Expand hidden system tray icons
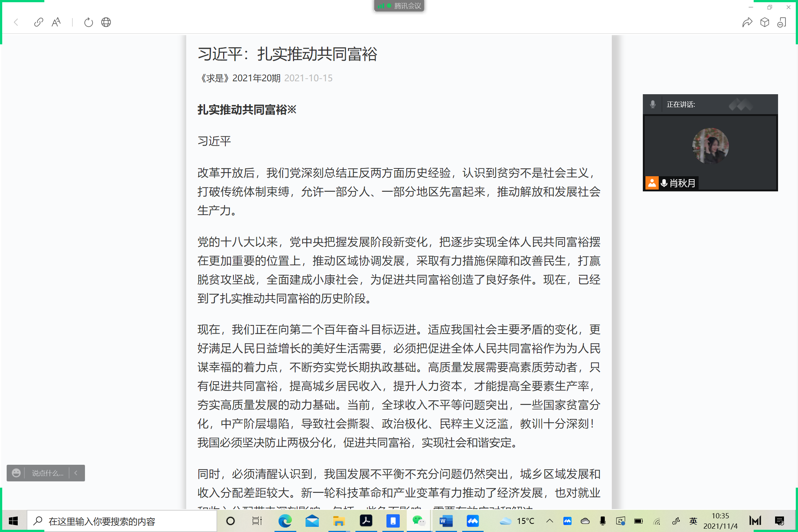This screenshot has height=532, width=798. click(550, 521)
